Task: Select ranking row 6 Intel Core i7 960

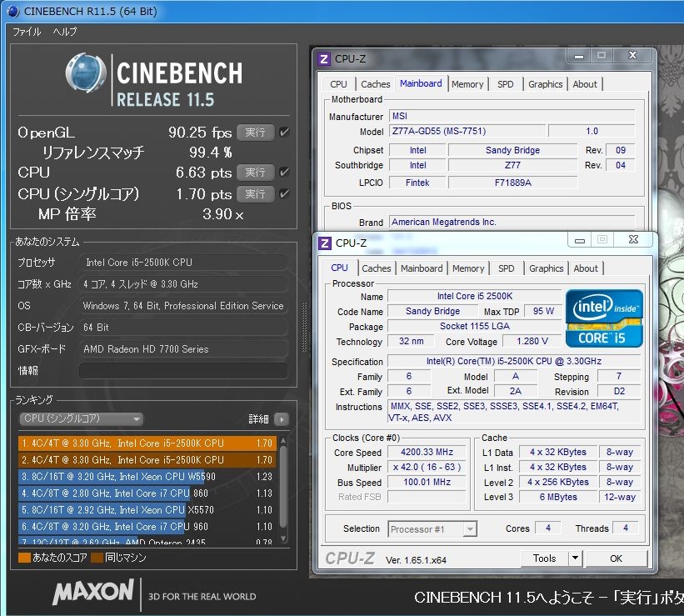Action: click(x=147, y=527)
